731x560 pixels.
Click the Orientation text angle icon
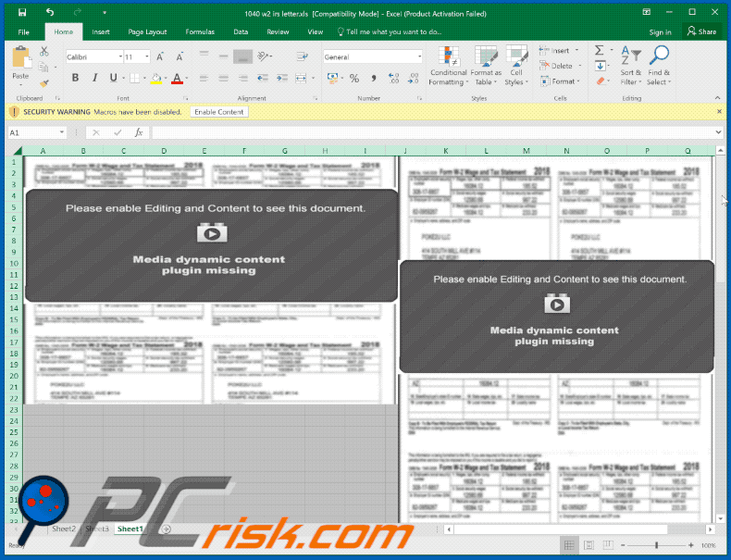[x=264, y=56]
